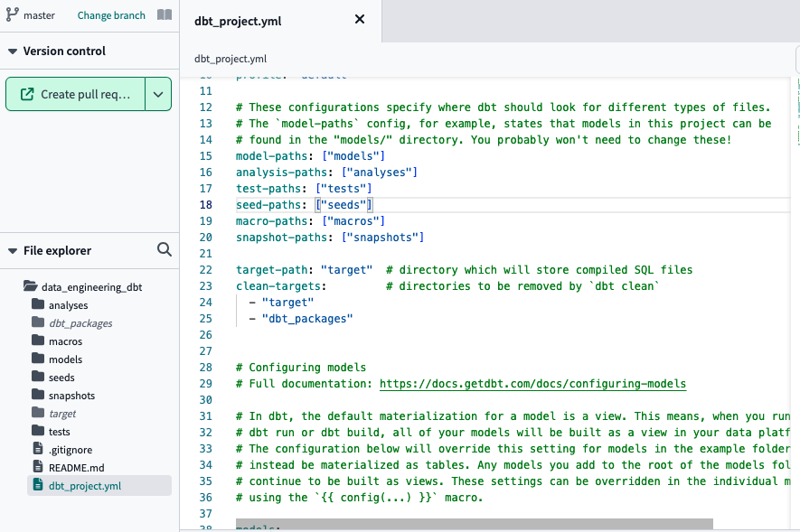Open the README.md file
800x532 pixels.
[x=77, y=468]
